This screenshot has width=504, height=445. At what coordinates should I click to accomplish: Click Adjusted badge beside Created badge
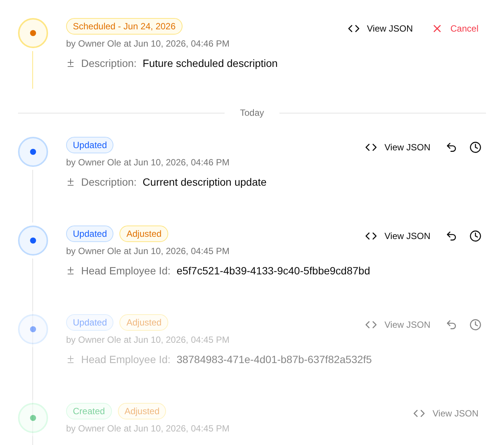142,411
